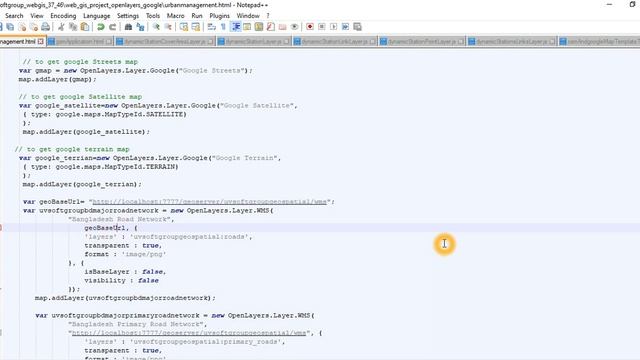Toggle synchronized horizontal scrolling icon
The image size is (640, 360).
point(196,27)
